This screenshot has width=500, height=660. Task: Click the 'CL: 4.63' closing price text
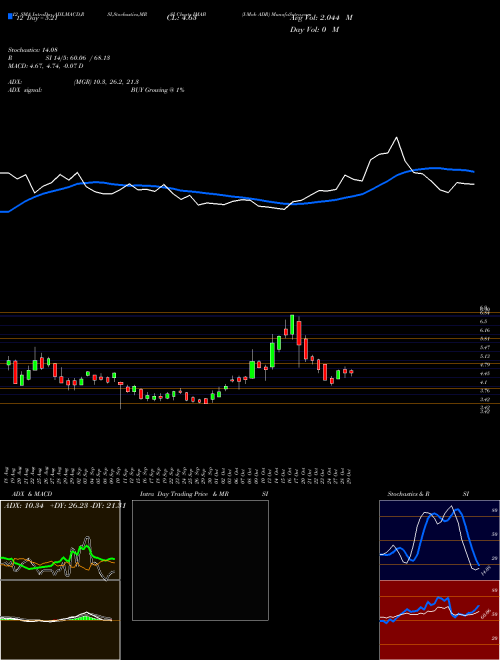tap(182, 18)
